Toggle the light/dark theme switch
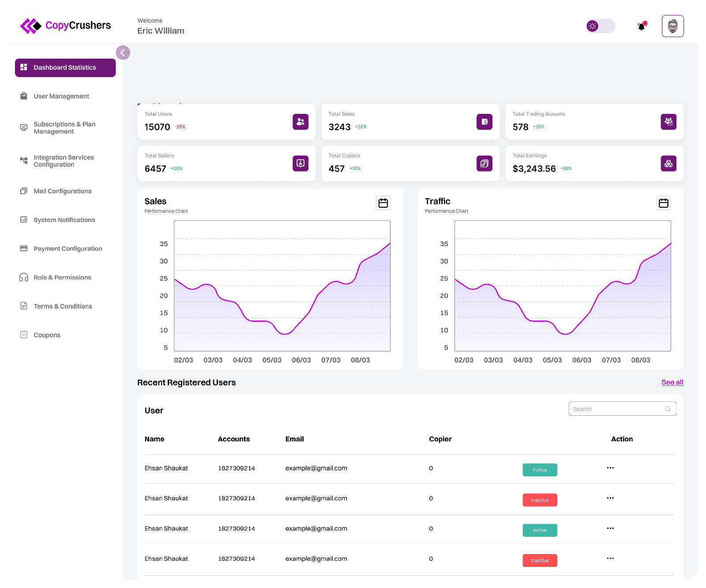The height and width of the screenshot is (588, 706). point(600,26)
